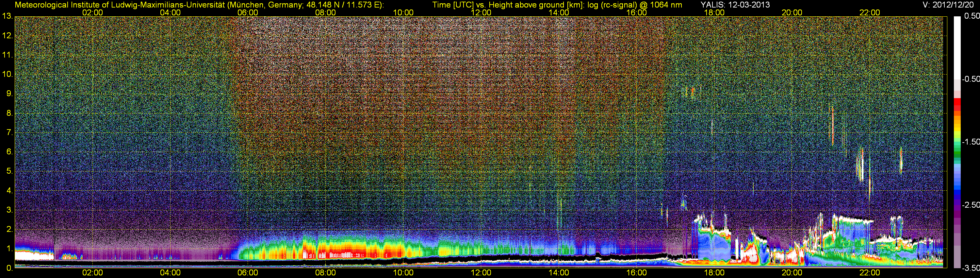
Task: Click the 18:00 label on the top time axis
Action: pyautogui.click(x=714, y=12)
